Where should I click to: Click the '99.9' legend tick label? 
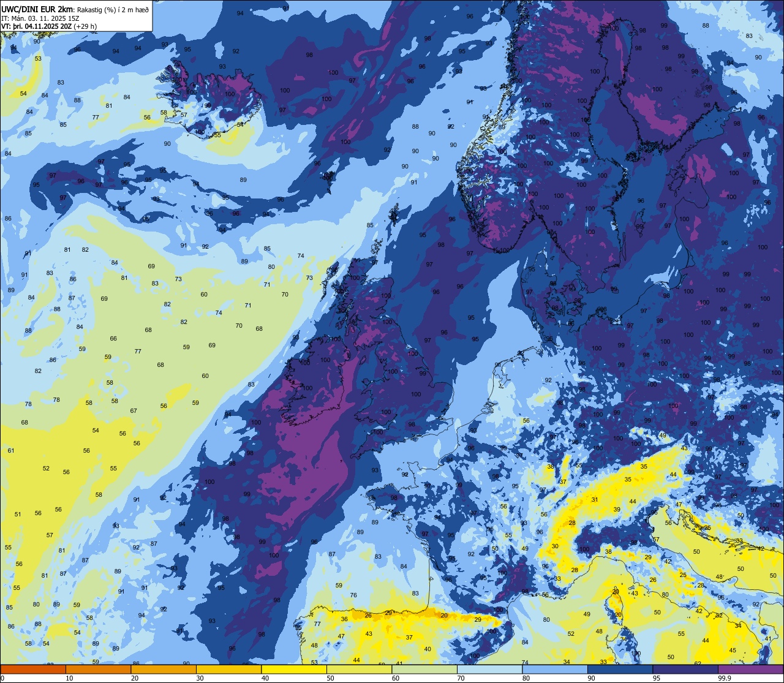coord(725,678)
